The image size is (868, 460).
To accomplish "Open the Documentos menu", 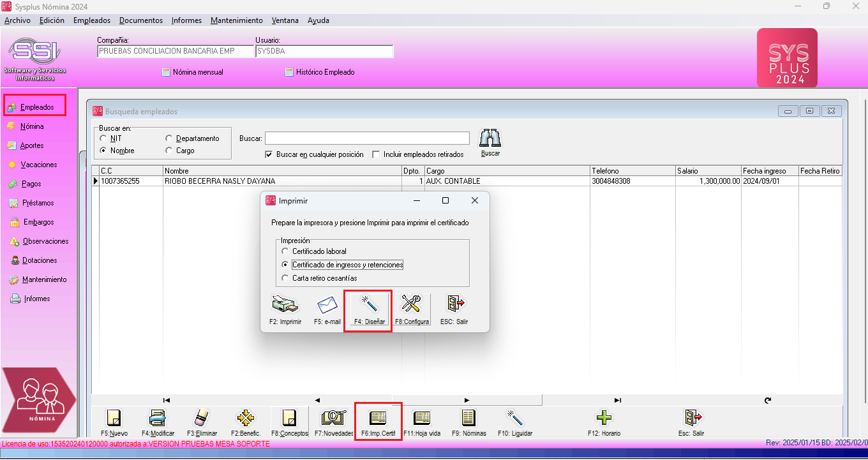I will click(x=141, y=20).
